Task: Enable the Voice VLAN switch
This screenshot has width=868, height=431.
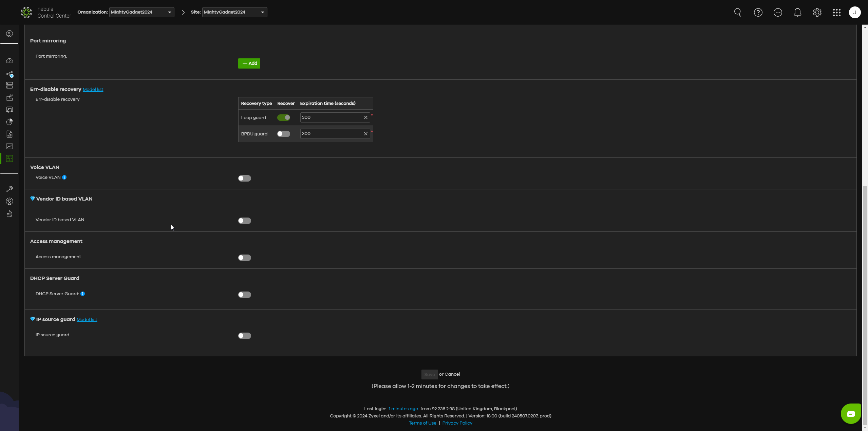Action: [x=244, y=179]
